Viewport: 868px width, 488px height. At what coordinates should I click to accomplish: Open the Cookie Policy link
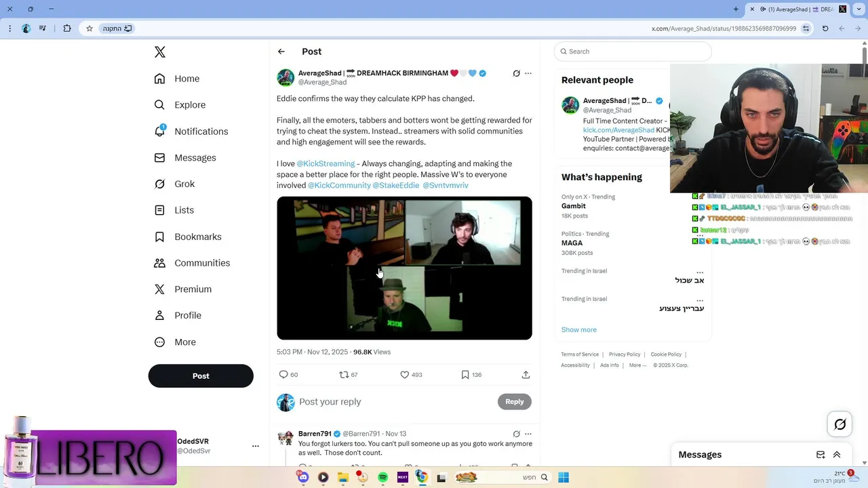tap(666, 354)
